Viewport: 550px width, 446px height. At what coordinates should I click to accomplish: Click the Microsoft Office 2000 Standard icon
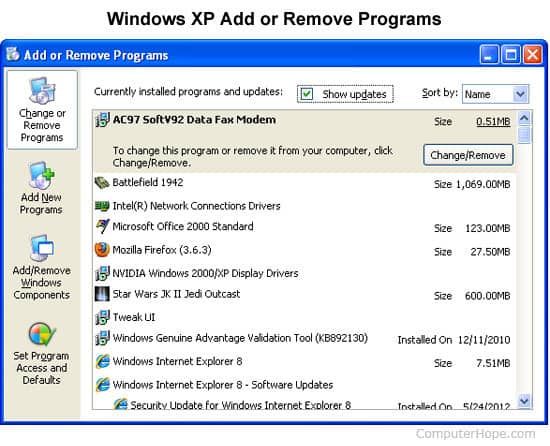coord(102,227)
